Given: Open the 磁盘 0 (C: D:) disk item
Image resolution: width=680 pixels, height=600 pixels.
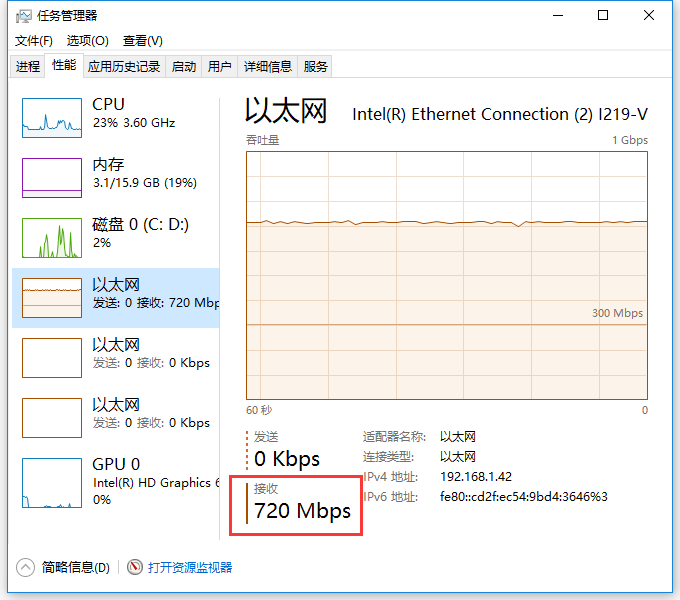Looking at the screenshot, I should pos(116,238).
